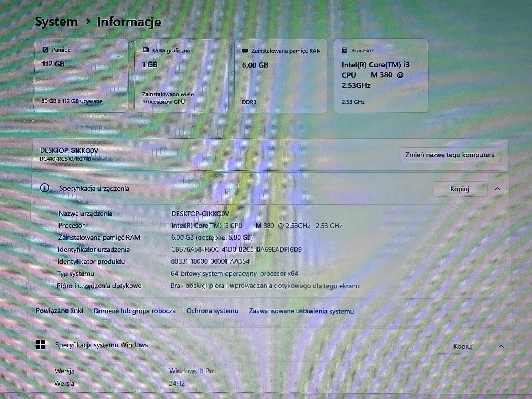532x399 pixels.
Task: Open the Karta graficzna 1 GB card
Action: pos(181,76)
